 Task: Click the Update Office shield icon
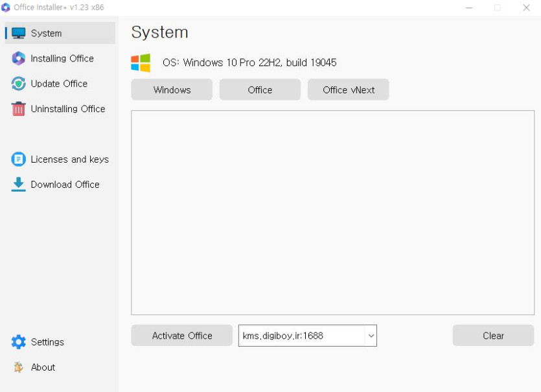19,84
